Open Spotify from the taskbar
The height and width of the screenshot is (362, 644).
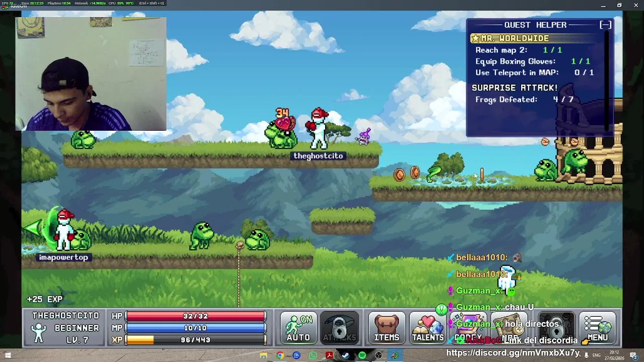[362, 356]
